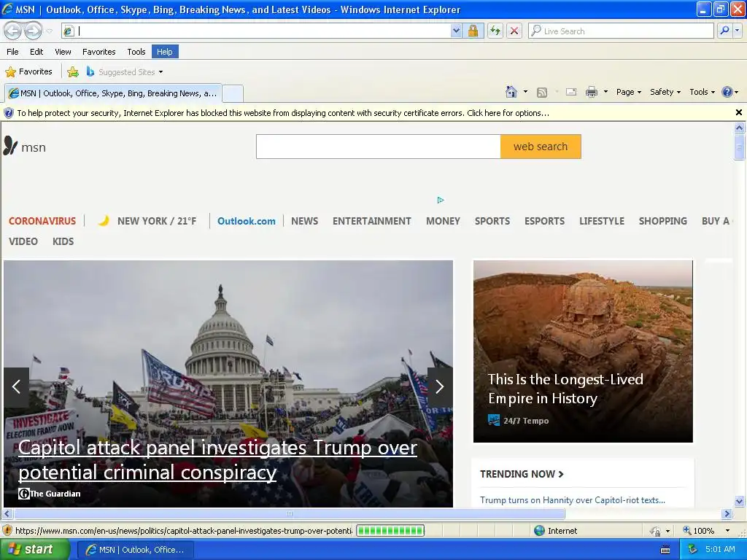Screen dimensions: 747x560
Task: Open the recent pages dropdown beside Forward
Action: point(49,31)
